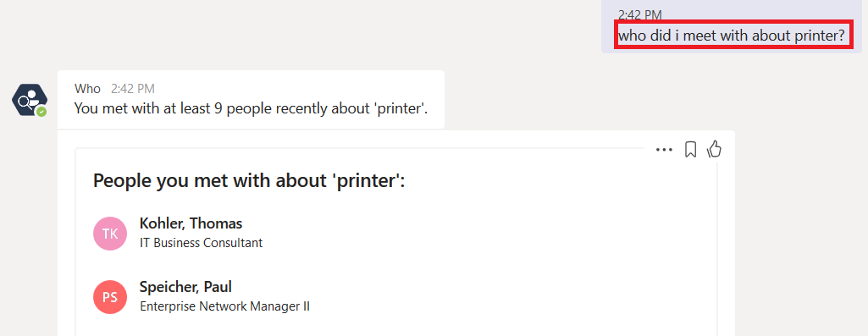The image size is (868, 336).
Task: Select the name Kohler, Thomas
Action: point(191,223)
